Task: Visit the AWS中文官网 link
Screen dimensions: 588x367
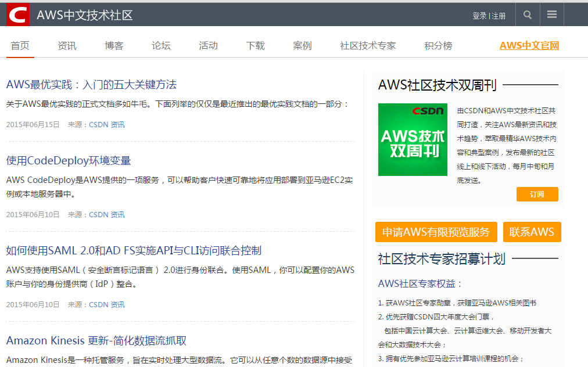Action: pyautogui.click(x=529, y=46)
